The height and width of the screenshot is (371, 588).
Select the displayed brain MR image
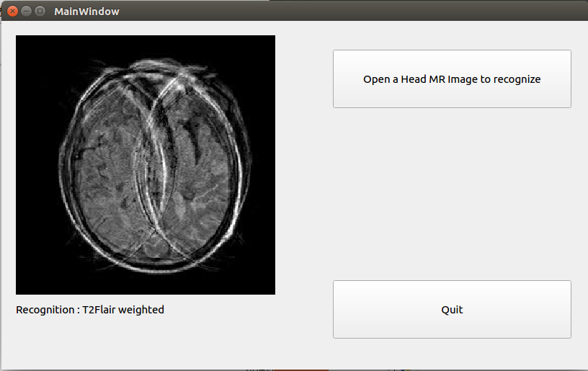(146, 165)
